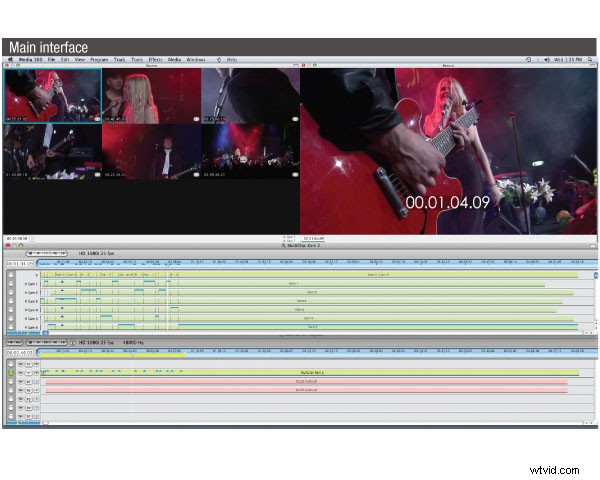The width and height of the screenshot is (600, 480).
Task: Select the lone guitarist in red light thumbnail
Action: pos(152,152)
